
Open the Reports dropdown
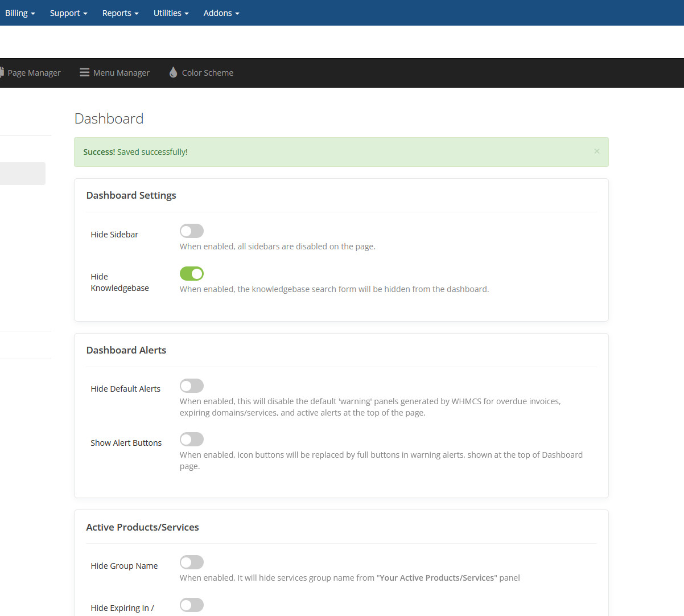(120, 13)
